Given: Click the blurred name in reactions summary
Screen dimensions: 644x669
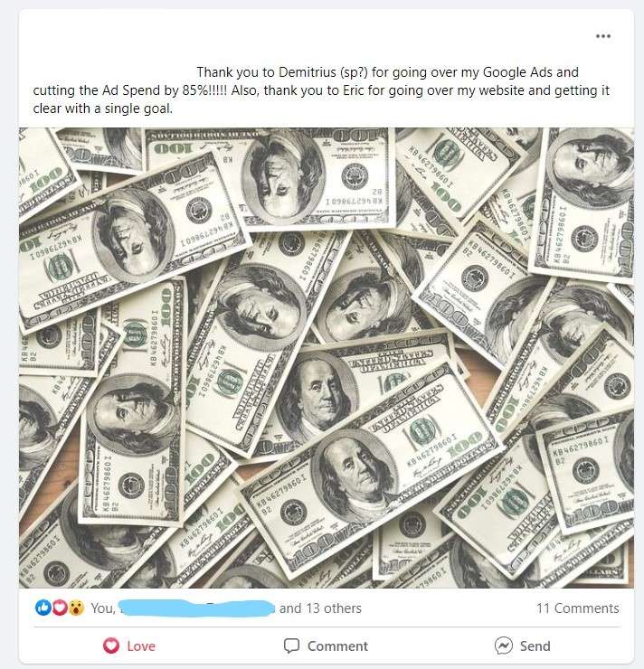Looking at the screenshot, I should point(196,608).
